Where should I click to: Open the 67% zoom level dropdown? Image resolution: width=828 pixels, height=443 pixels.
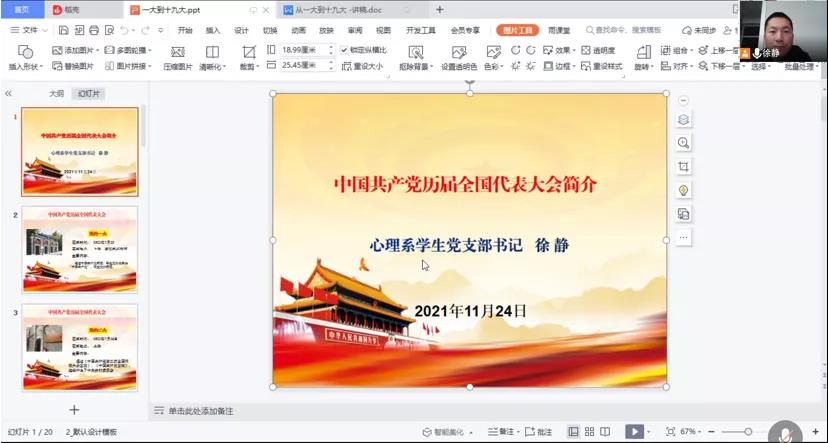point(691,432)
